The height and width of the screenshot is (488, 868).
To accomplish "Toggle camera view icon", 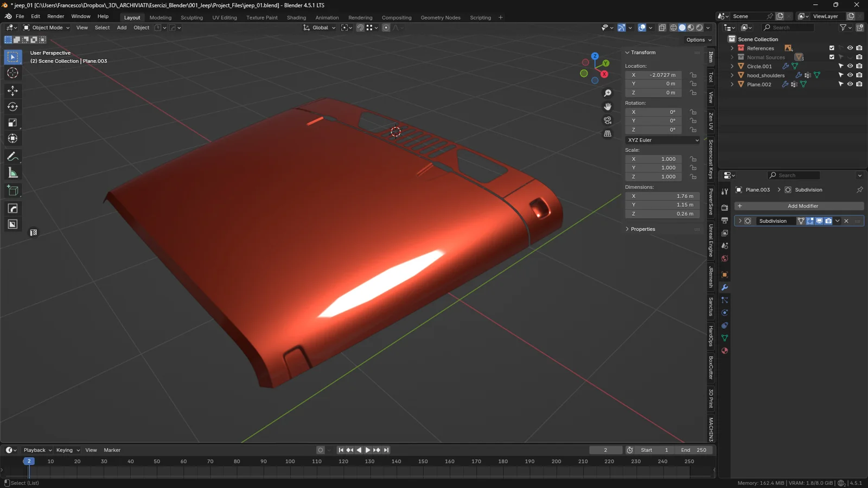I will [x=608, y=120].
